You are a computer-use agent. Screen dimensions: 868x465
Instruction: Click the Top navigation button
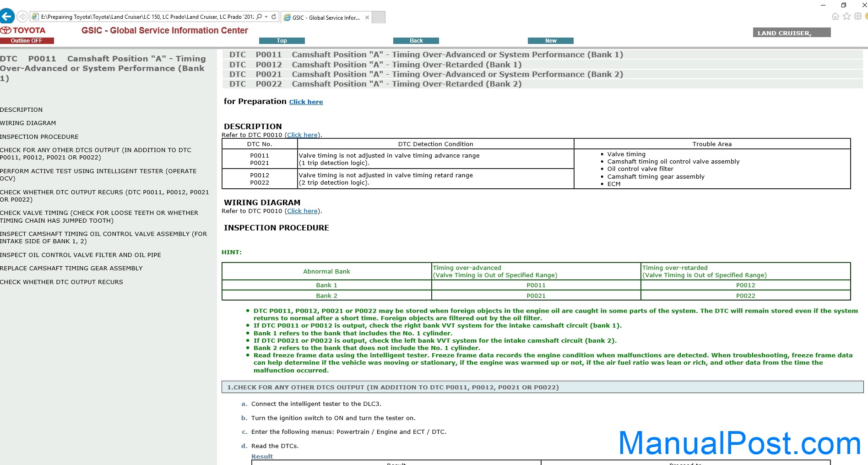pyautogui.click(x=282, y=41)
